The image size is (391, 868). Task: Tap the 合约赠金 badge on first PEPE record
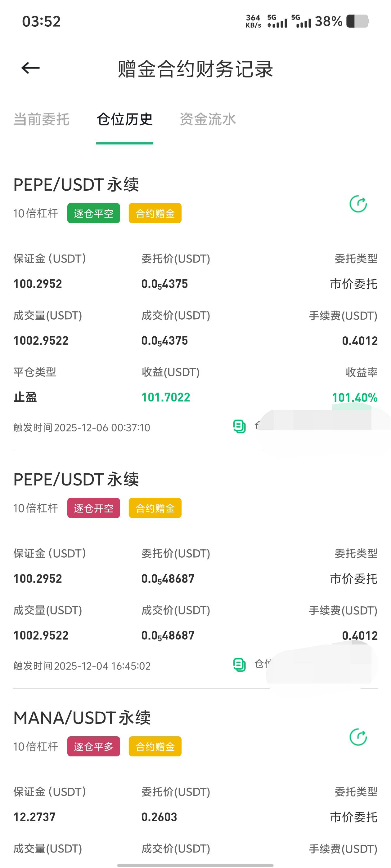(155, 213)
